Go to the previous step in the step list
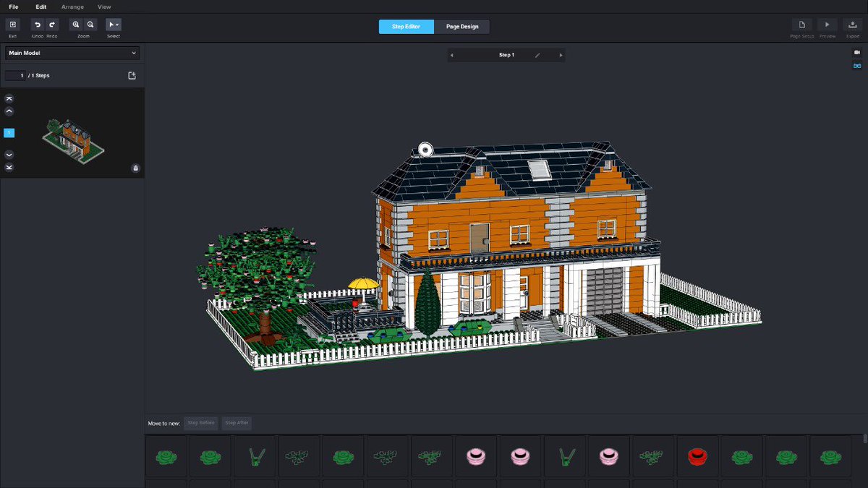The image size is (868, 488). click(x=9, y=111)
